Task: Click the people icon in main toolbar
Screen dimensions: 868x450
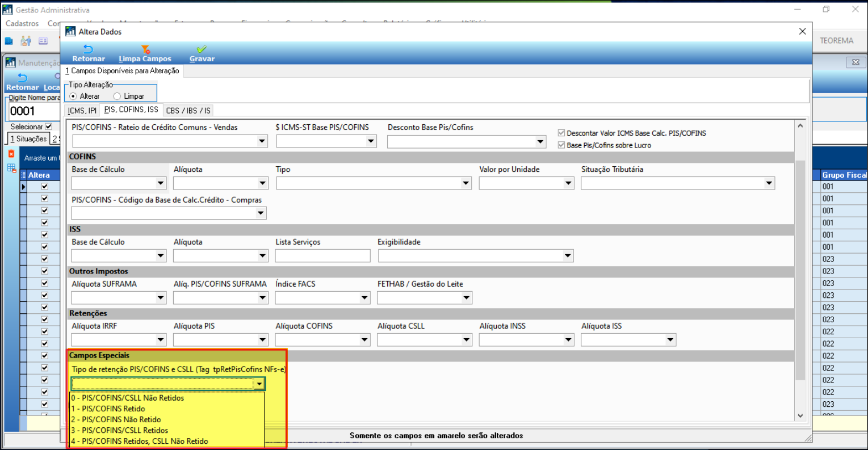Action: pyautogui.click(x=26, y=41)
